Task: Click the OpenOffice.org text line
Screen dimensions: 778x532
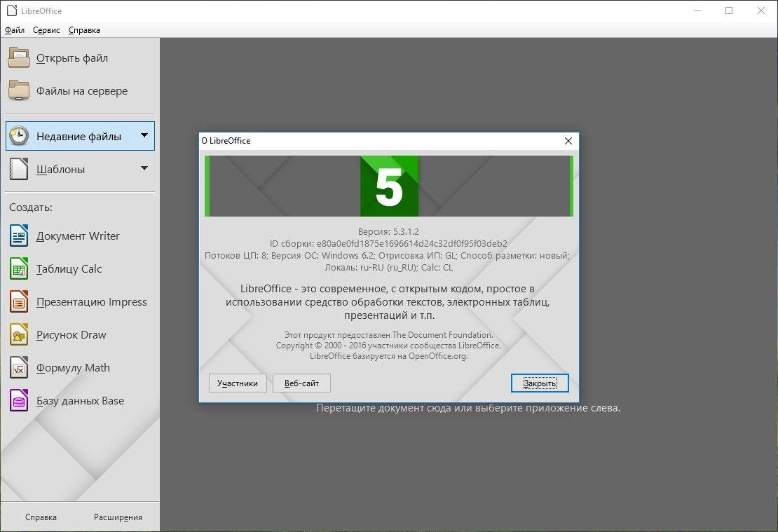Action: click(388, 356)
